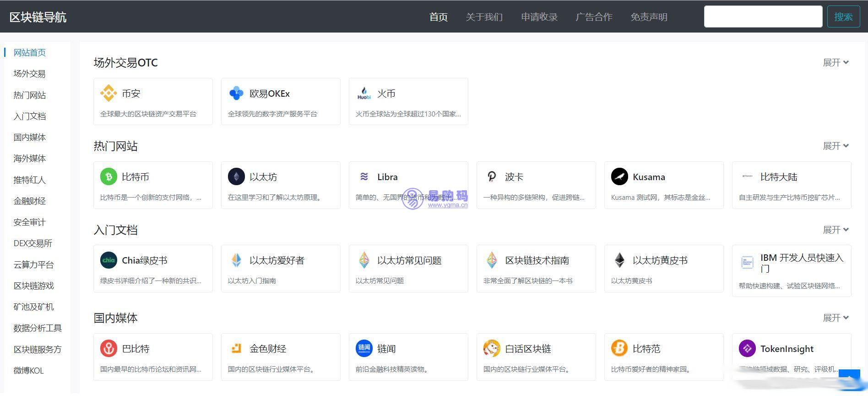Screen dimensions: 868x396
Task: Click the Polkadot (波卡) logo icon
Action: pos(492,177)
